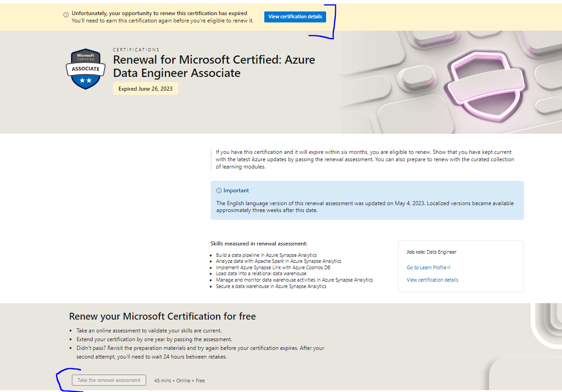Click Job role: Data Engineer text
Image resolution: width=562 pixels, height=392 pixels.
(431, 252)
